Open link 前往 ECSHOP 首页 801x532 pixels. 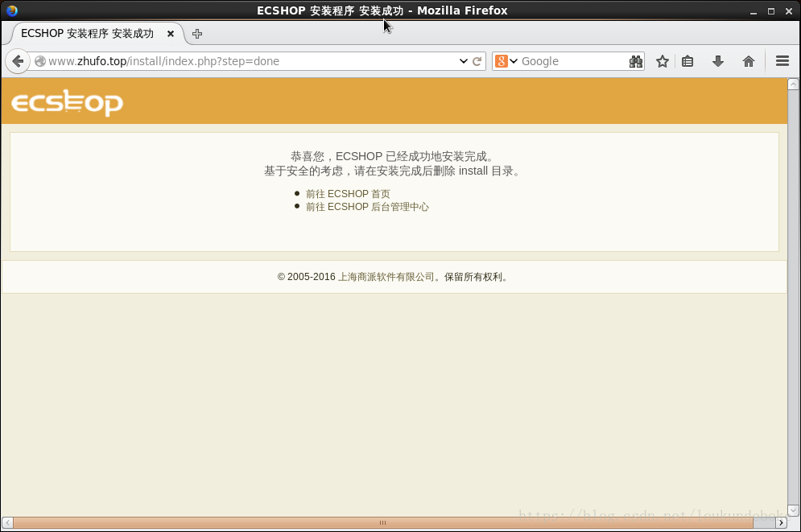[348, 194]
